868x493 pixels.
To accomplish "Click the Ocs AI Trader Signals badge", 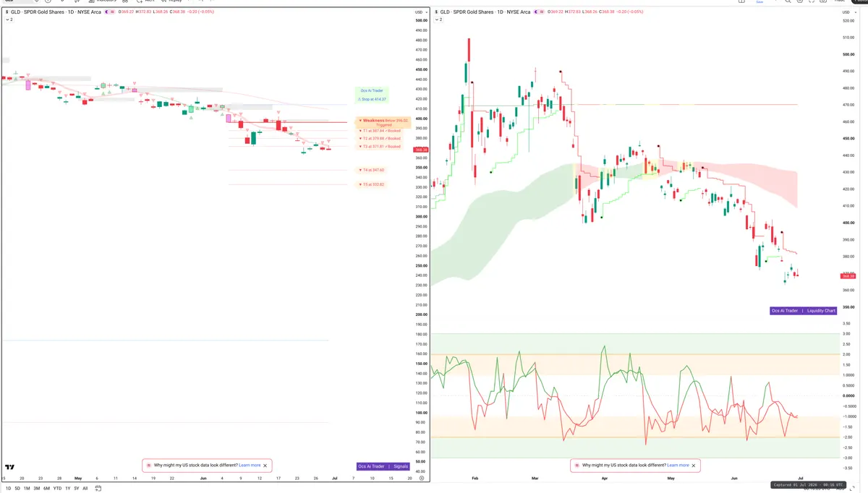I will pyautogui.click(x=384, y=466).
